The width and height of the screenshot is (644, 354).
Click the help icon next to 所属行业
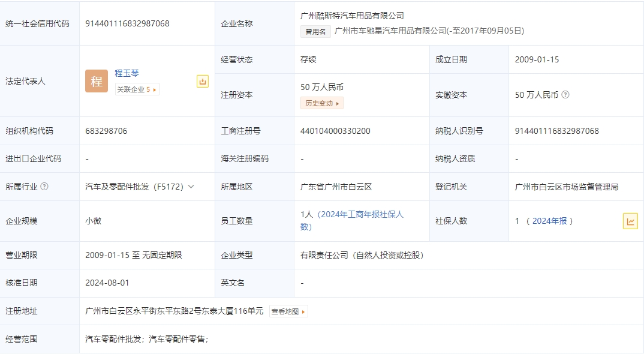pos(44,187)
